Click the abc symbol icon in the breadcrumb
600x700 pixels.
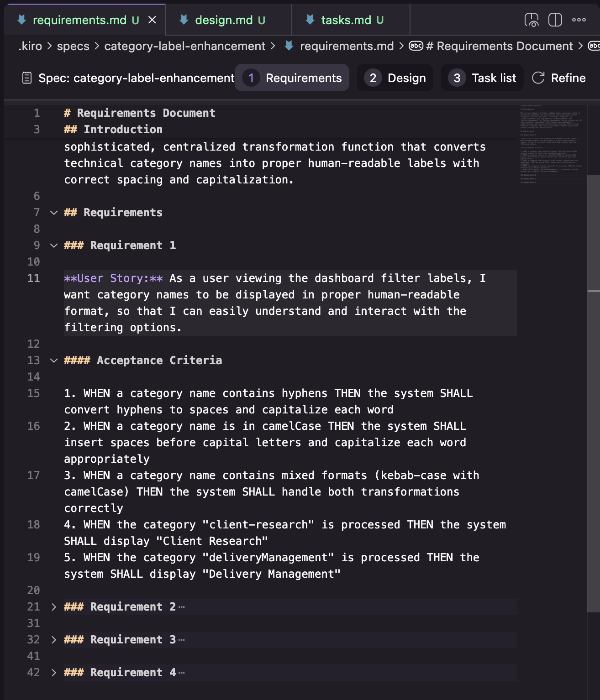click(x=416, y=46)
